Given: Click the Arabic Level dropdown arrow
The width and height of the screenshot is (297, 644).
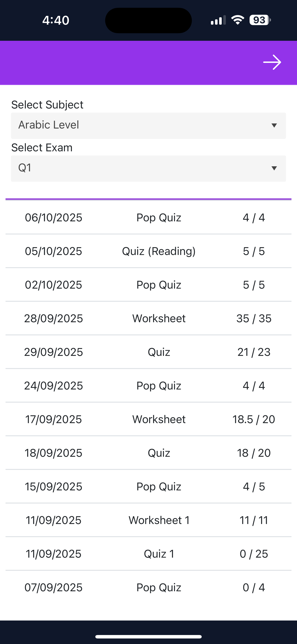Looking at the screenshot, I should click(x=274, y=126).
